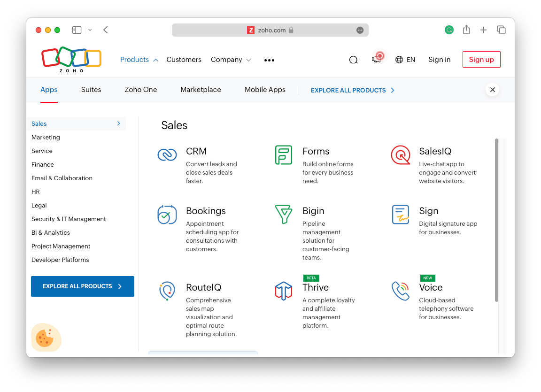Open the Zoho CRM product icon

167,155
